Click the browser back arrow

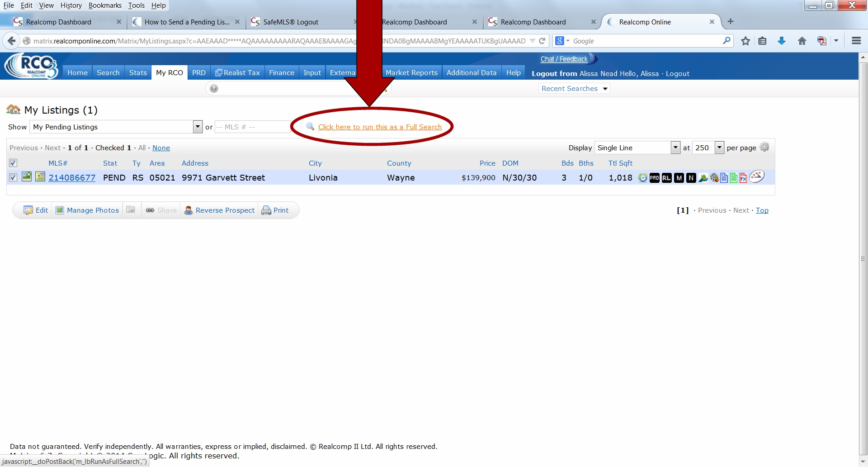(12, 41)
